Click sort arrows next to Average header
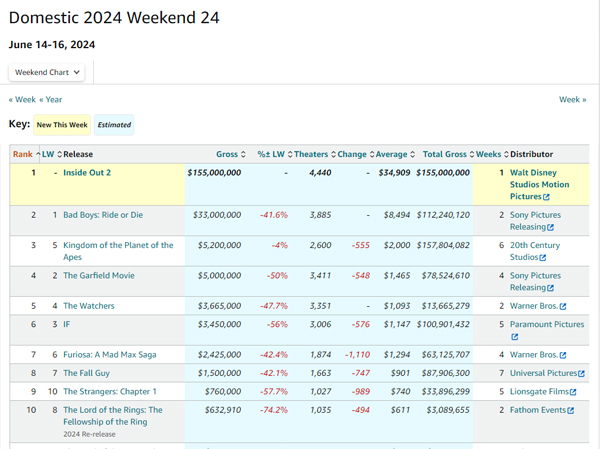 412,154
